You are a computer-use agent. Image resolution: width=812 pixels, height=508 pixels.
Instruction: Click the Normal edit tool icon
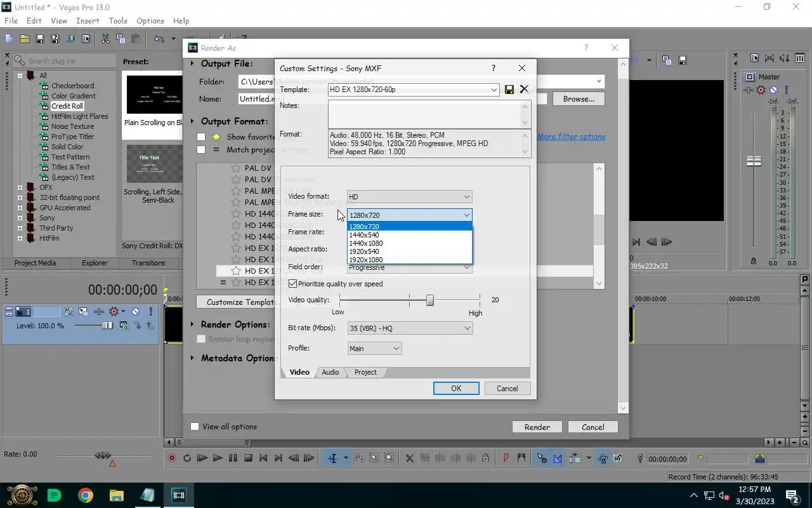(332, 458)
